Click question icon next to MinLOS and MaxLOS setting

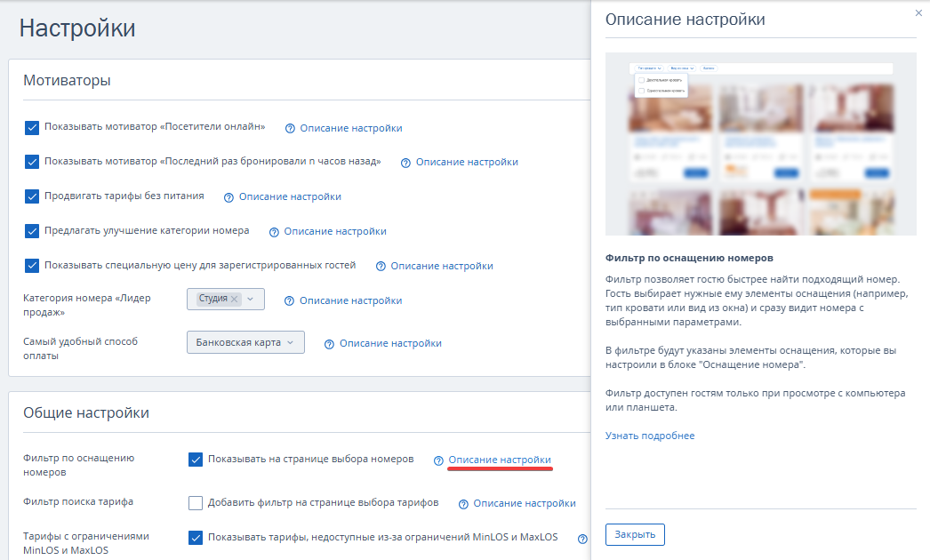click(582, 539)
